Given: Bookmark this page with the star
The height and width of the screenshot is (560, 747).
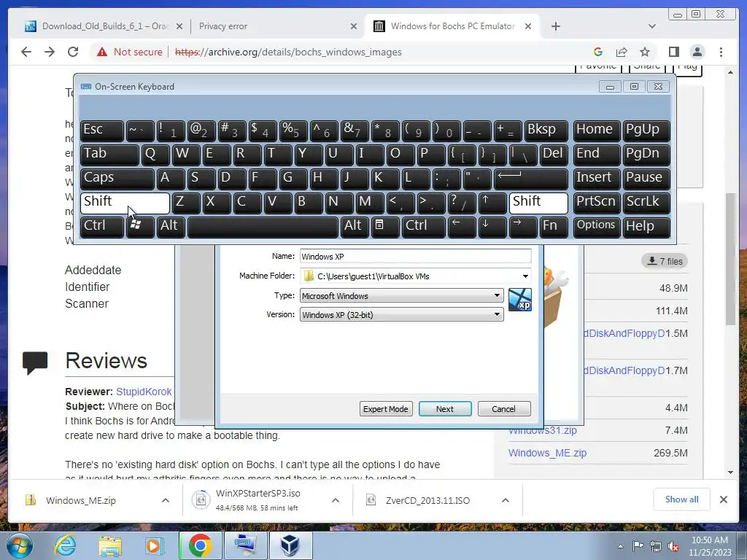Looking at the screenshot, I should click(x=645, y=52).
